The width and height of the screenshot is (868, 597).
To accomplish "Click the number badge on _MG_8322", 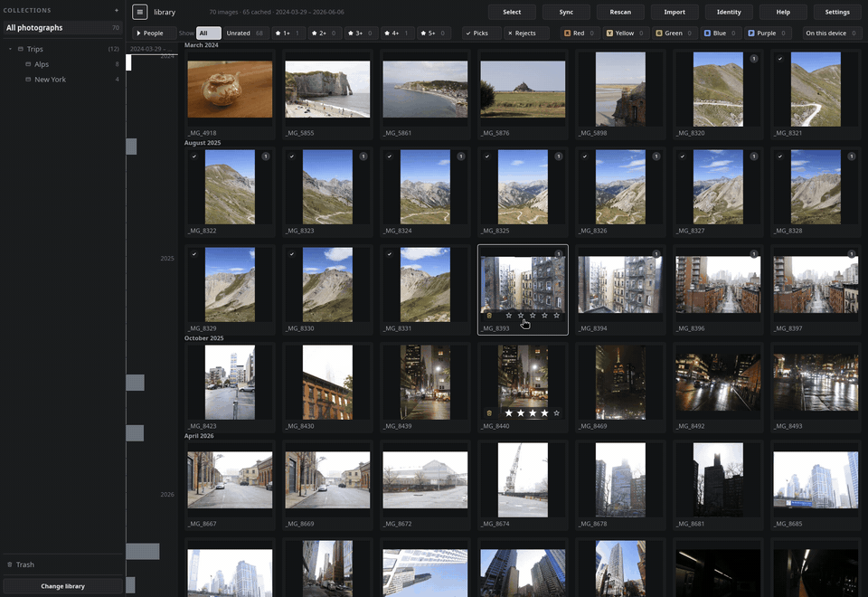I will [266, 156].
